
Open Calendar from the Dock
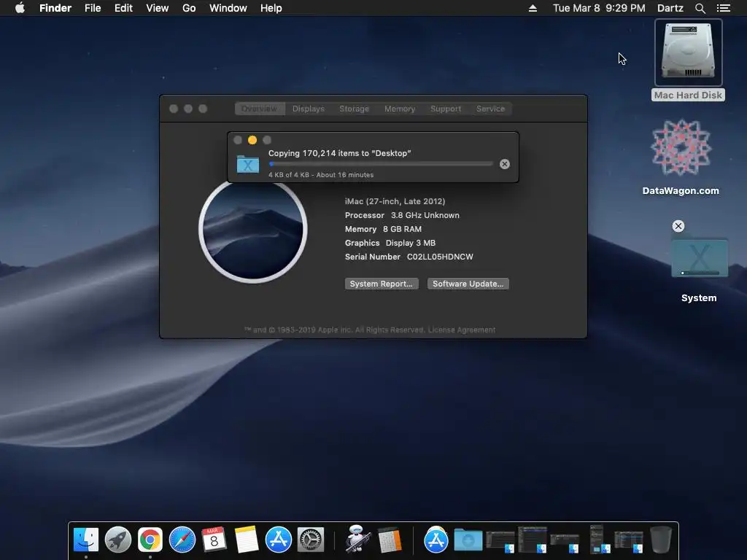[214, 540]
